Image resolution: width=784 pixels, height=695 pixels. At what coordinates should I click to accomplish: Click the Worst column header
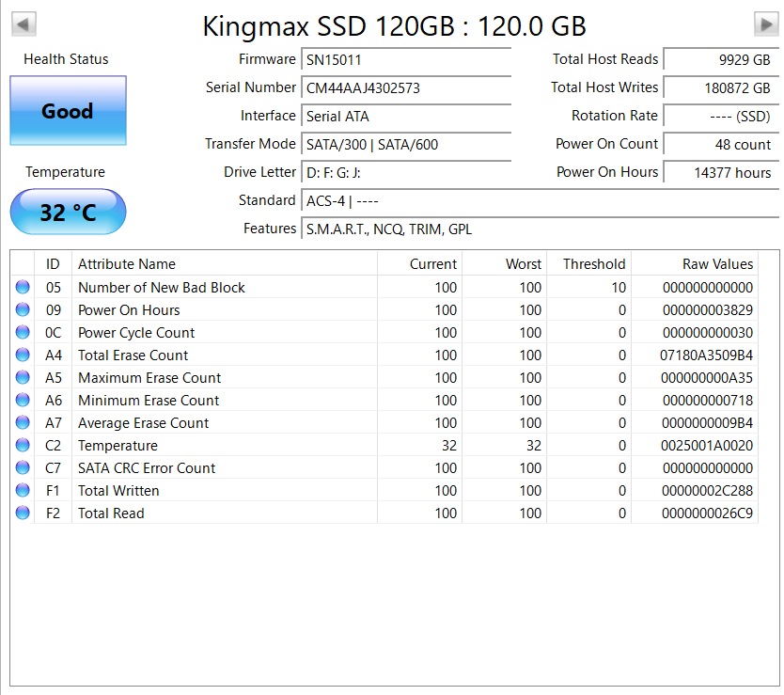pos(504,263)
